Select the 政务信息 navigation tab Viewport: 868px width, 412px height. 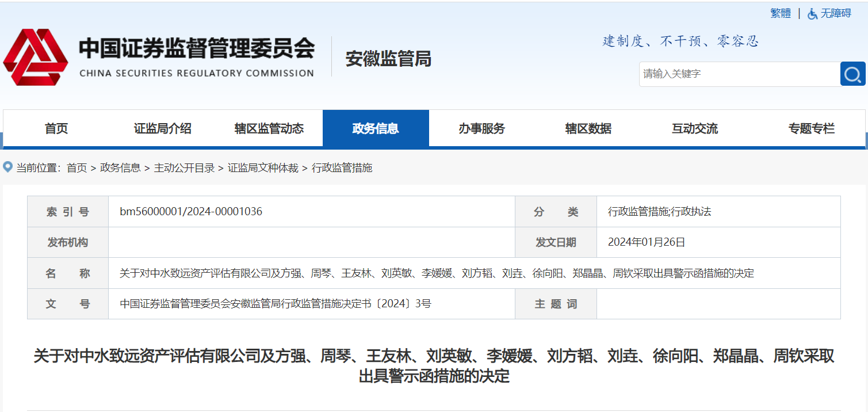[376, 128]
